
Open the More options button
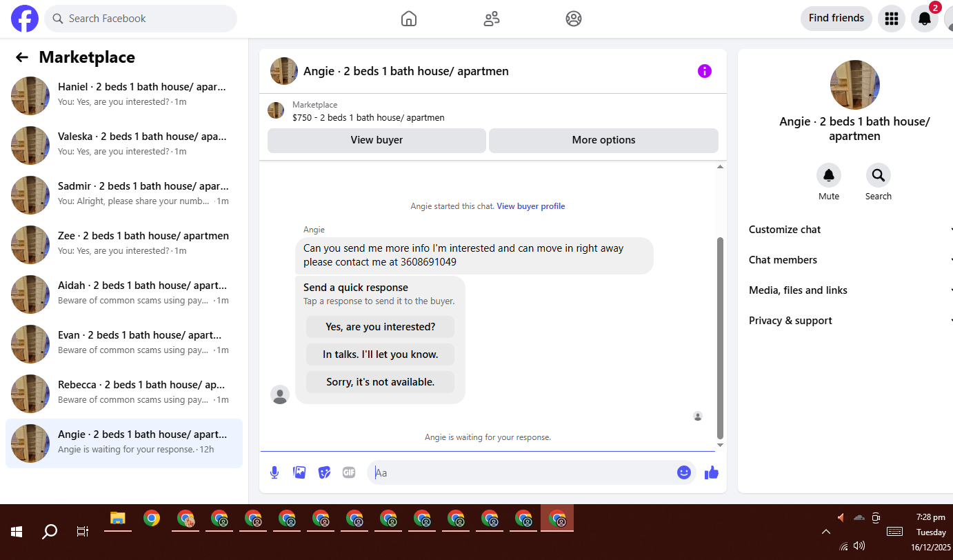pyautogui.click(x=603, y=140)
